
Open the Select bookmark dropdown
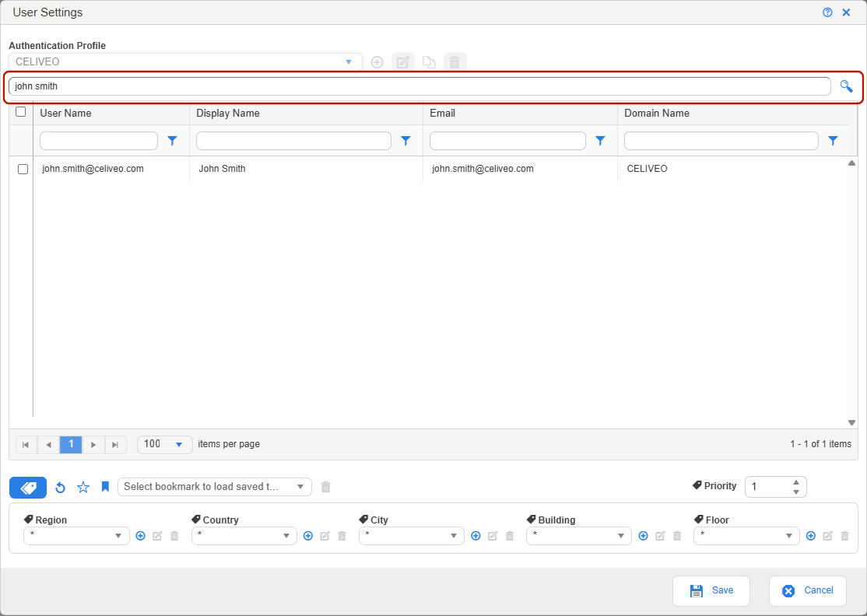[x=215, y=487]
